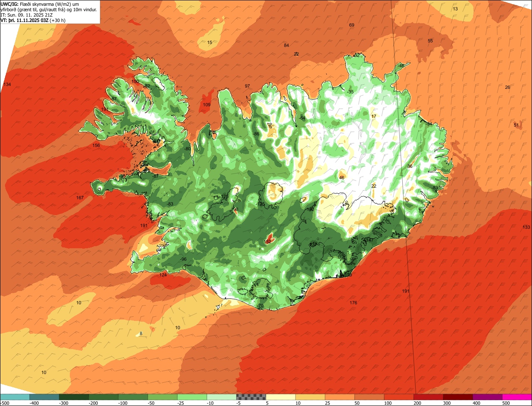Click the dark red legend swatch right of 200
This screenshot has width=532, height=406.
tap(428, 397)
